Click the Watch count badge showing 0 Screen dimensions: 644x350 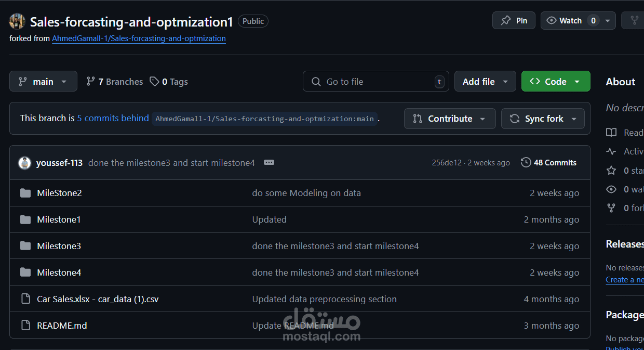tap(593, 21)
